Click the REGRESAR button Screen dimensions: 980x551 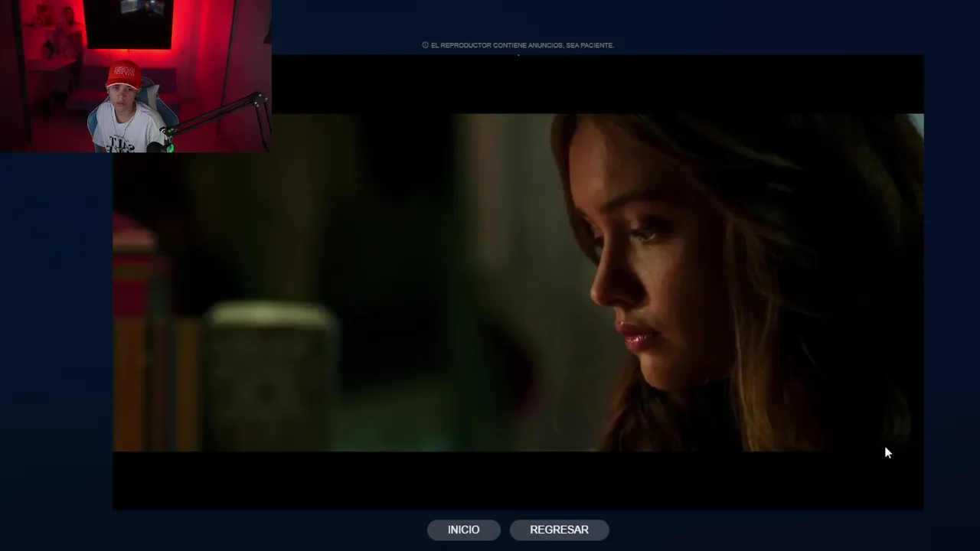pyautogui.click(x=559, y=530)
